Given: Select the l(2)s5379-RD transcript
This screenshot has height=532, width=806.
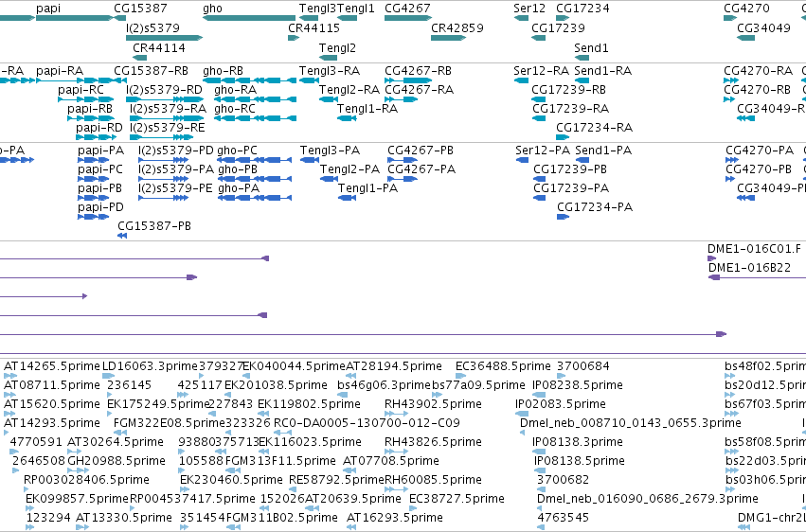Looking at the screenshot, I should pyautogui.click(x=165, y=99).
